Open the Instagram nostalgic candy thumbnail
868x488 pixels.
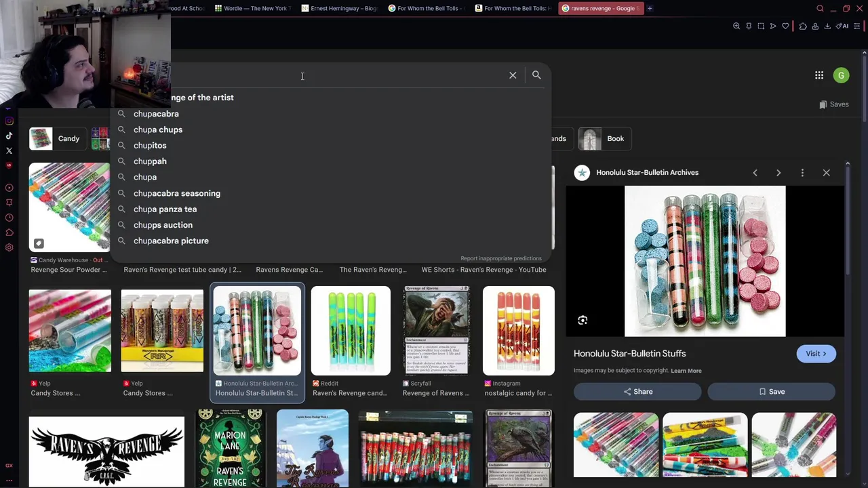click(519, 331)
